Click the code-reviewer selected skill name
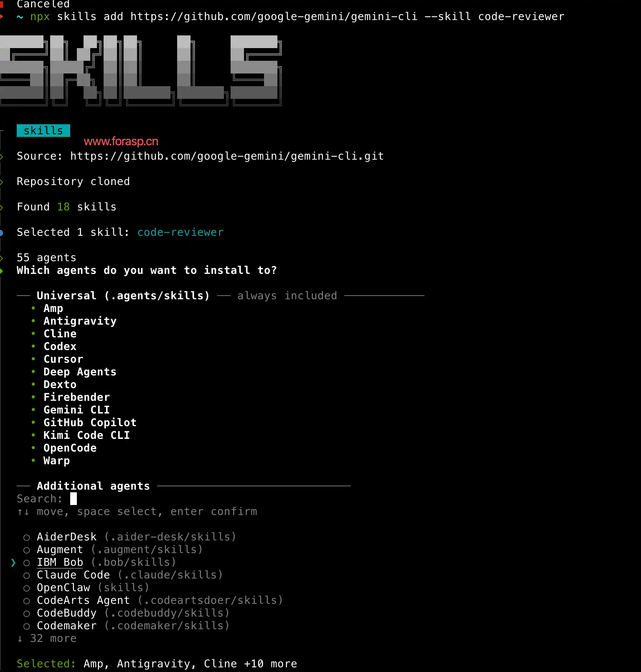 coord(180,232)
